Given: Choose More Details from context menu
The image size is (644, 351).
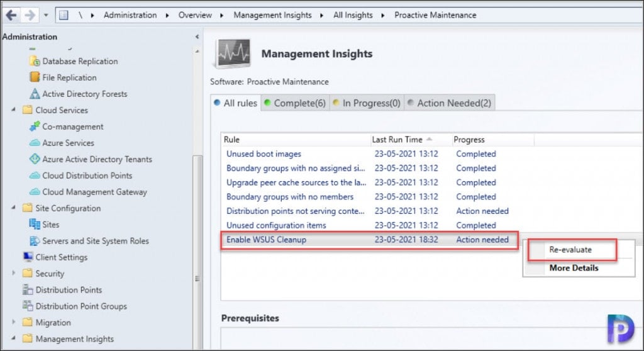Looking at the screenshot, I should [x=574, y=268].
